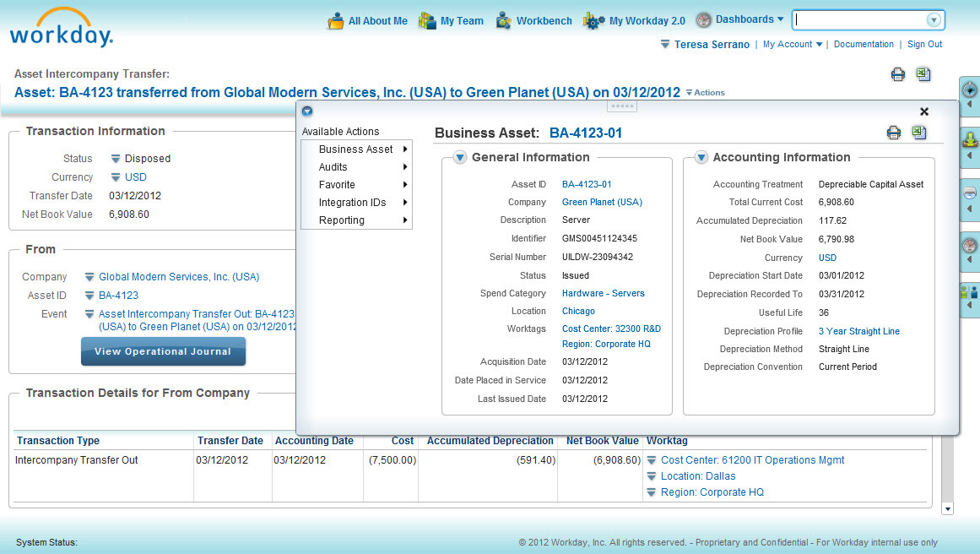Select the serial number UILDW-23094342
This screenshot has width=980, height=554.
click(598, 257)
